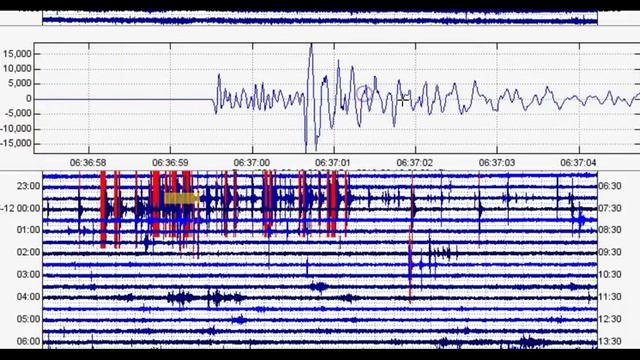Screen dimensions: 640x360
Task: Select the positive 5,000 amplitude label
Action: [20, 84]
